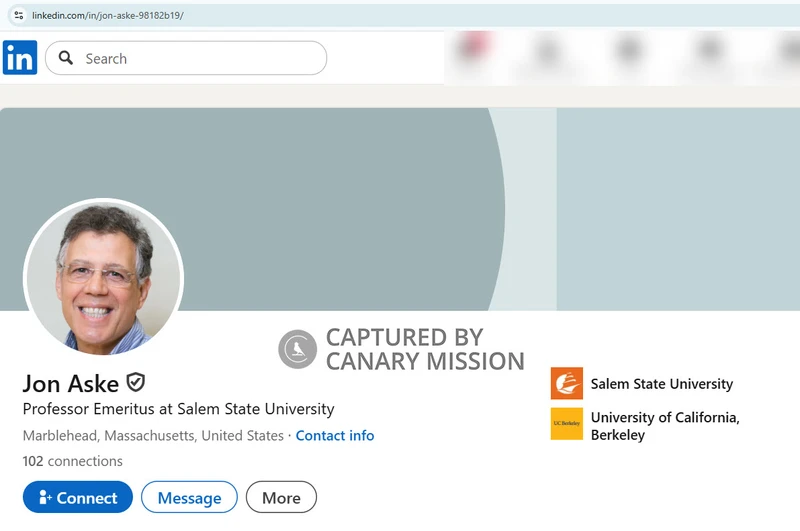
Task: Click the Professor Emeritus headline text
Action: (178, 409)
